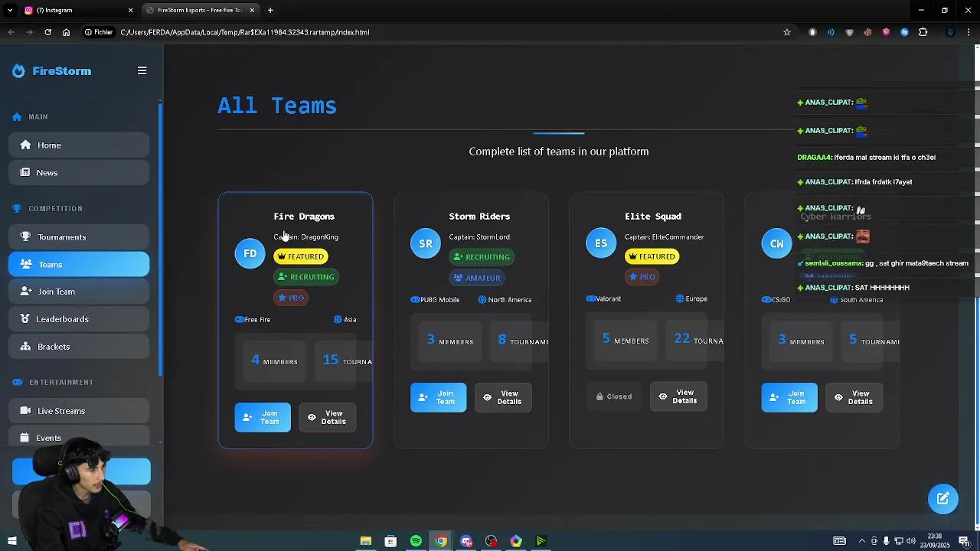Click the Chrome taskbar icon
The width and height of the screenshot is (980, 551).
pos(441,541)
